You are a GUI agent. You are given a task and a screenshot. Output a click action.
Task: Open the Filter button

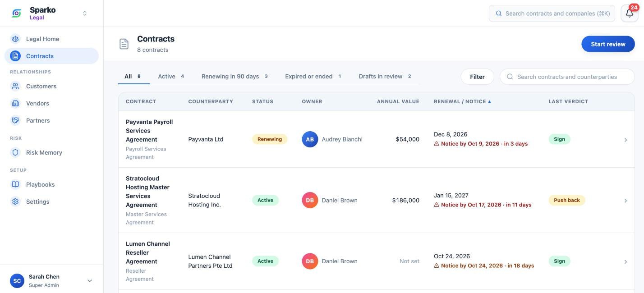click(477, 77)
